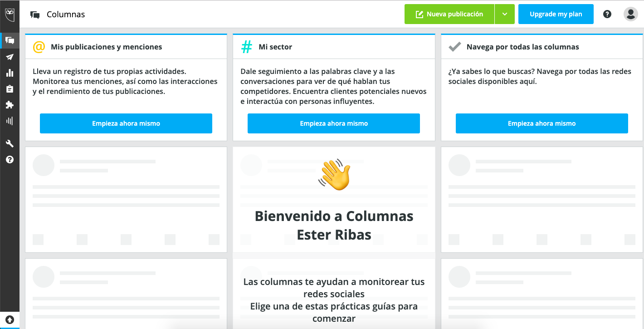Image resolution: width=644 pixels, height=329 pixels.
Task: Click the audio-wave boost icon in the sidebar
Action: (x=10, y=121)
